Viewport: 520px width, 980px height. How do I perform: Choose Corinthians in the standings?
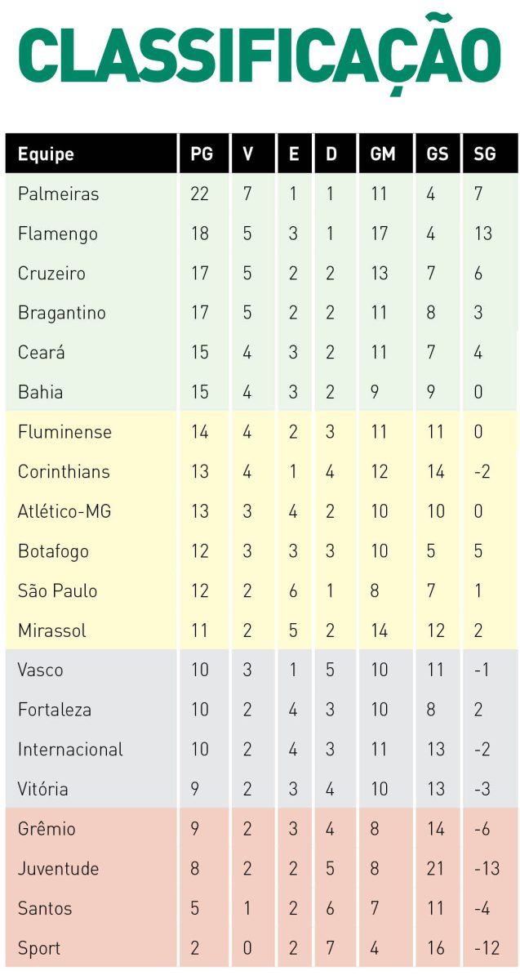click(x=64, y=471)
